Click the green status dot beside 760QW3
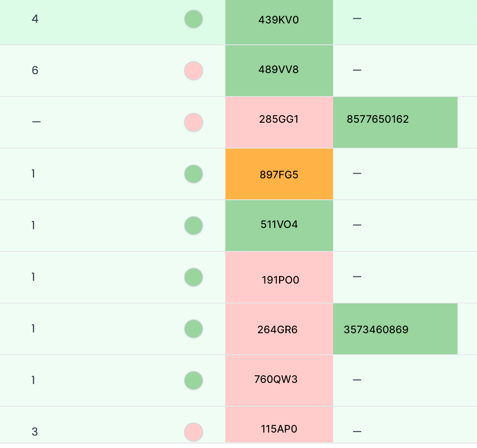This screenshot has width=477, height=448. [x=194, y=380]
